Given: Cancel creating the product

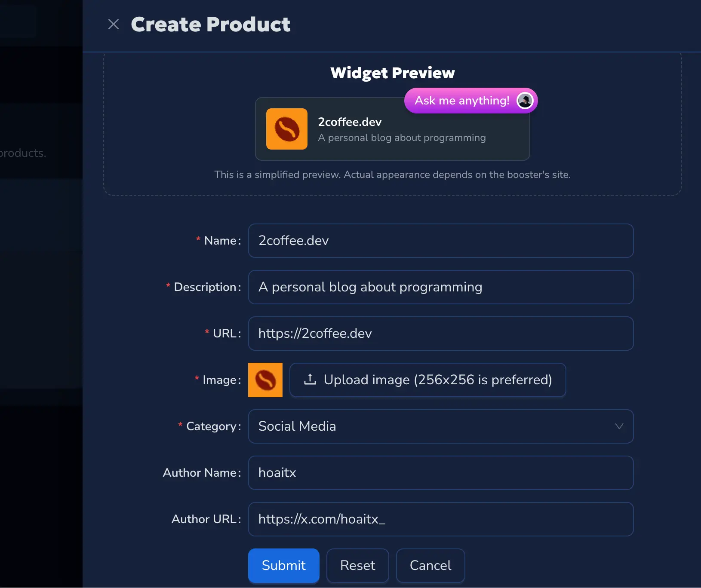Looking at the screenshot, I should point(430,565).
